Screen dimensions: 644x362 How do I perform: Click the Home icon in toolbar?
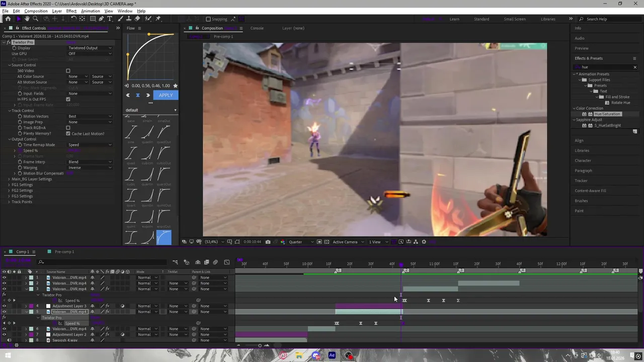(8, 19)
